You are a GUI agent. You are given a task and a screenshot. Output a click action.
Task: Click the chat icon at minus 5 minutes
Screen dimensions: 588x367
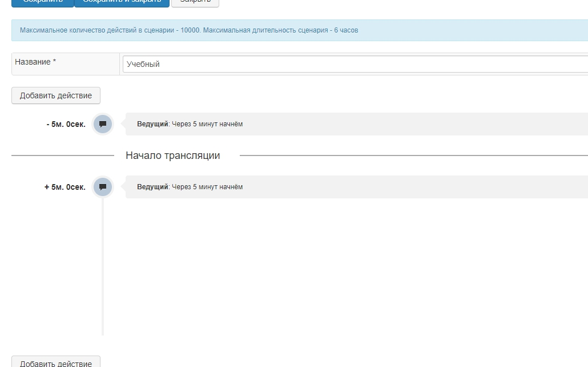coord(103,124)
